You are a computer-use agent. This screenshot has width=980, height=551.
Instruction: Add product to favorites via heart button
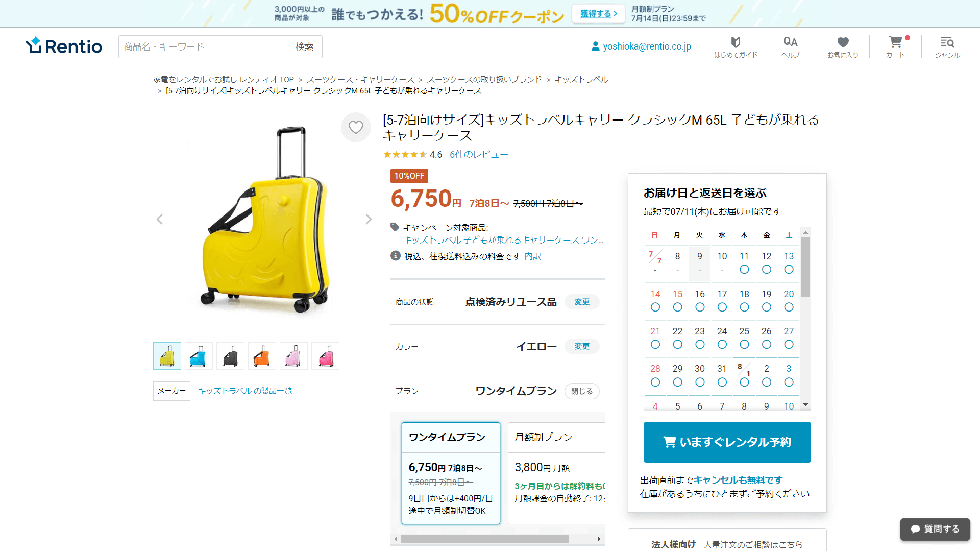356,127
